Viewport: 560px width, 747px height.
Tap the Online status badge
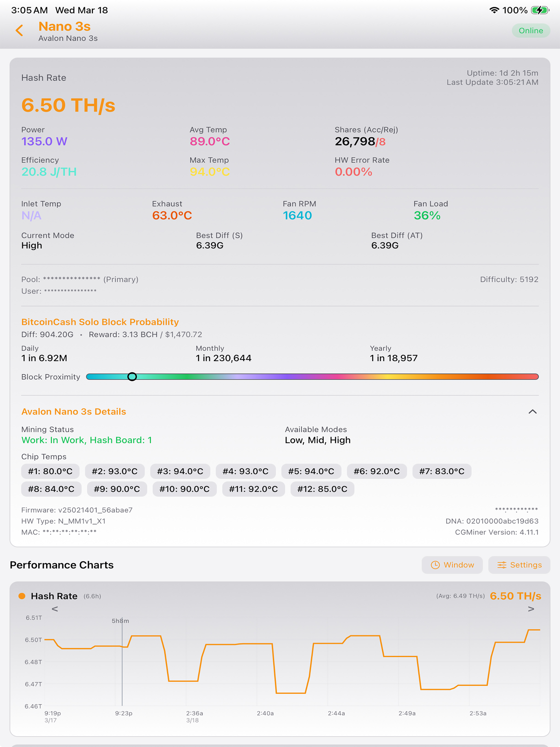click(531, 30)
